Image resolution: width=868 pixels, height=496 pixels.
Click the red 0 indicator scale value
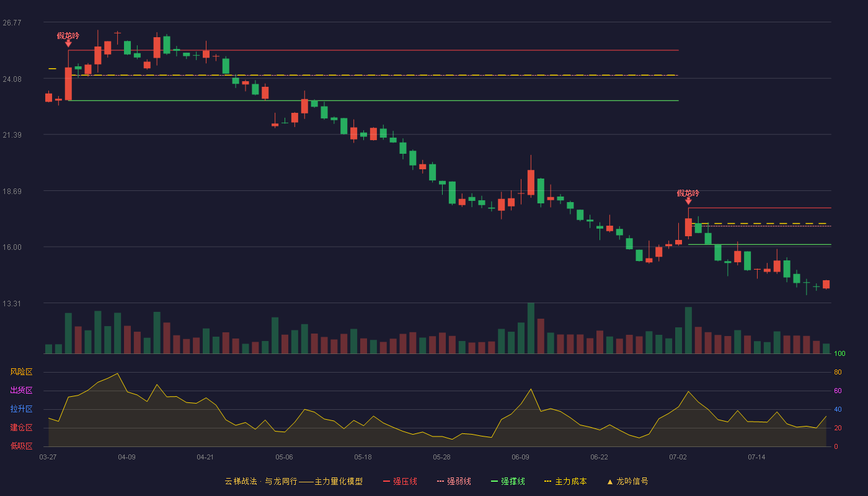(x=836, y=446)
